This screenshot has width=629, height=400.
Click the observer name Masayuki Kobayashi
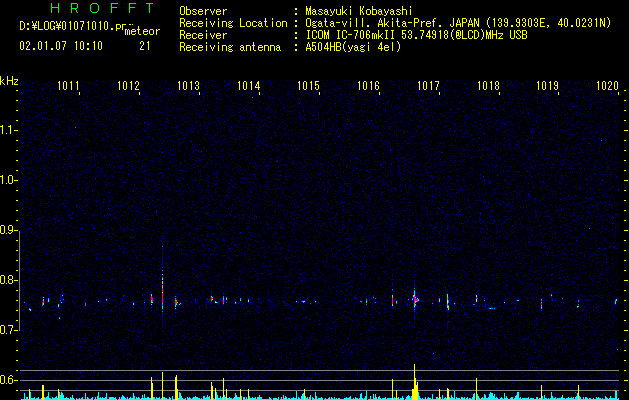359,11
